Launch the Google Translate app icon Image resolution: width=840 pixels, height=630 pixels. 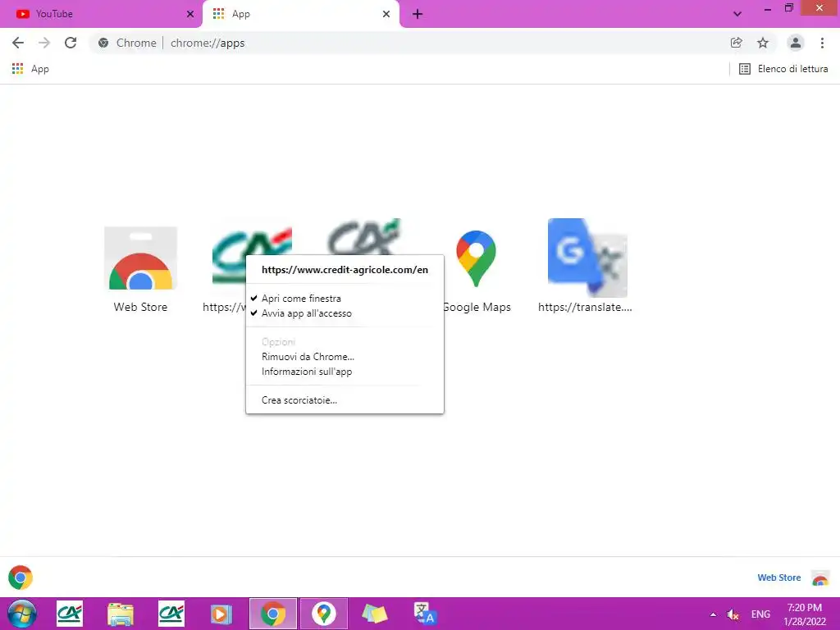coord(587,258)
